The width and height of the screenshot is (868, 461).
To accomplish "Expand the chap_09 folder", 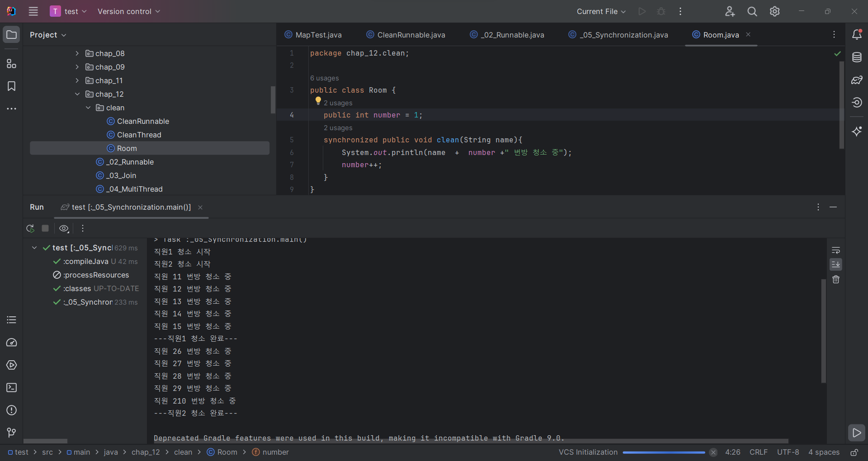I will 77,67.
